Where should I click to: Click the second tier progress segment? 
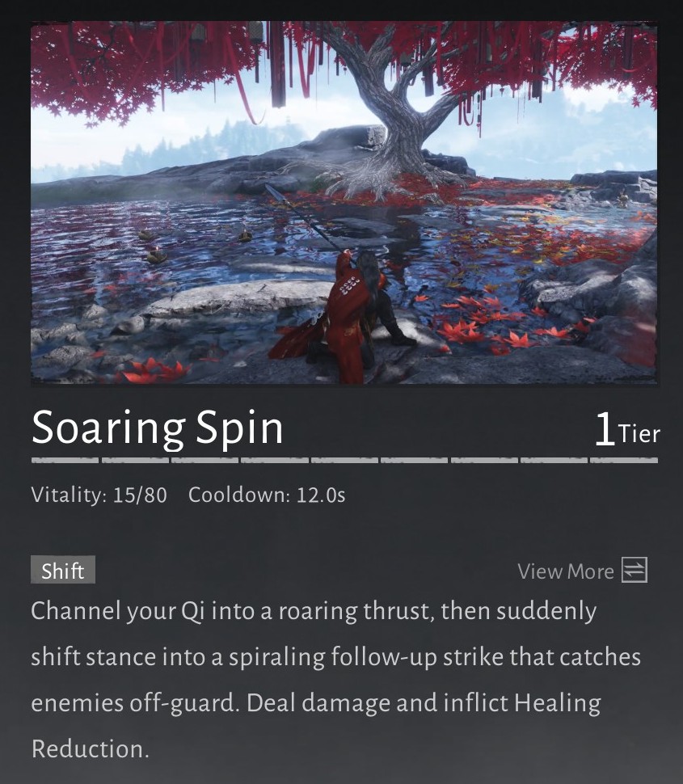click(x=135, y=460)
